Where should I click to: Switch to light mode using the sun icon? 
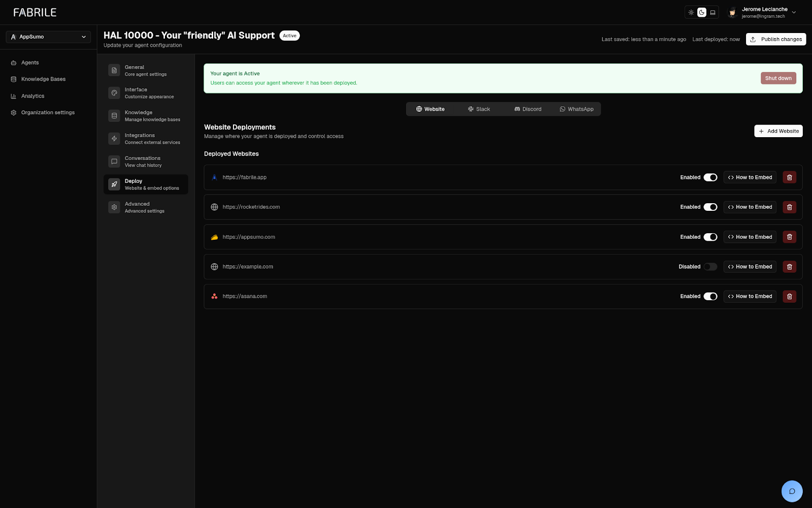691,12
